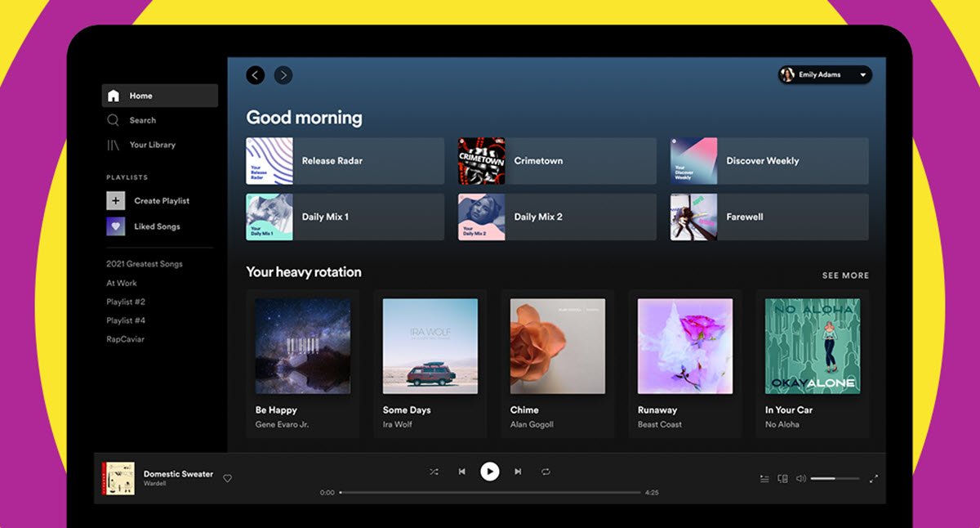Click the Play button in player bar
The width and height of the screenshot is (980, 528).
click(x=489, y=471)
